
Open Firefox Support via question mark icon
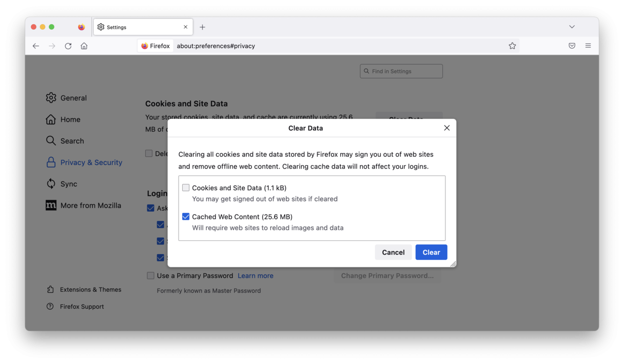(x=49, y=306)
